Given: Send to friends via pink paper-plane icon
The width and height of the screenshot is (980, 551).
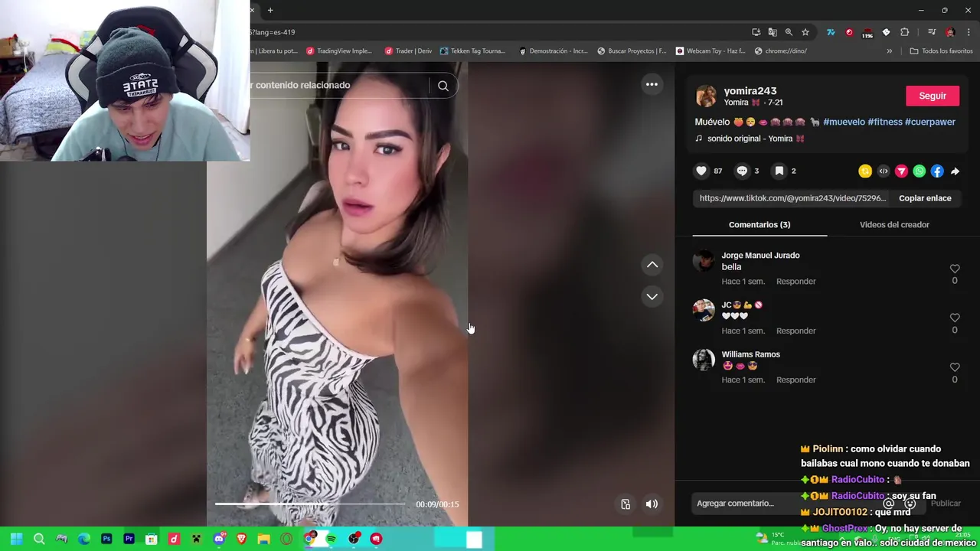Looking at the screenshot, I should tap(901, 171).
